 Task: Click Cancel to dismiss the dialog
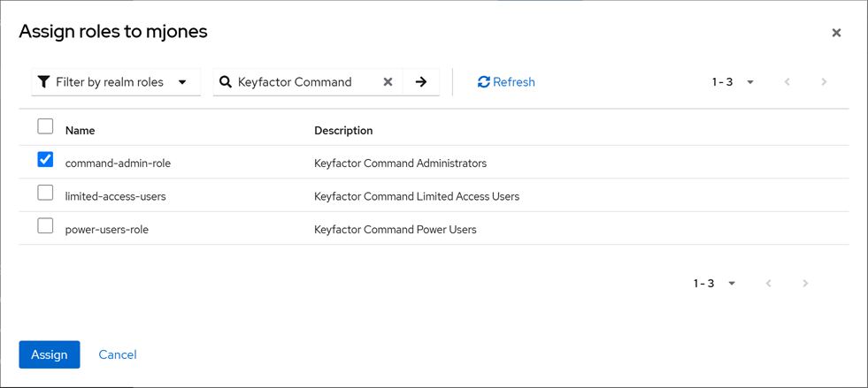(118, 354)
